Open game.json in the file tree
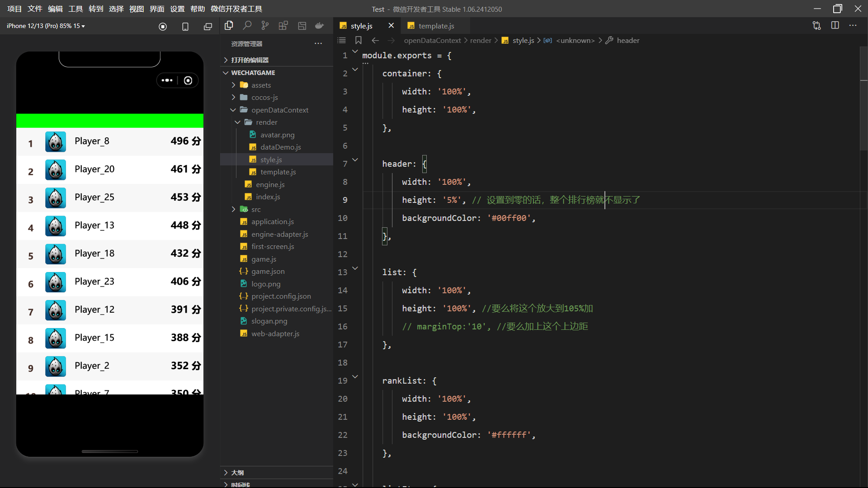868x488 pixels. [x=268, y=271]
